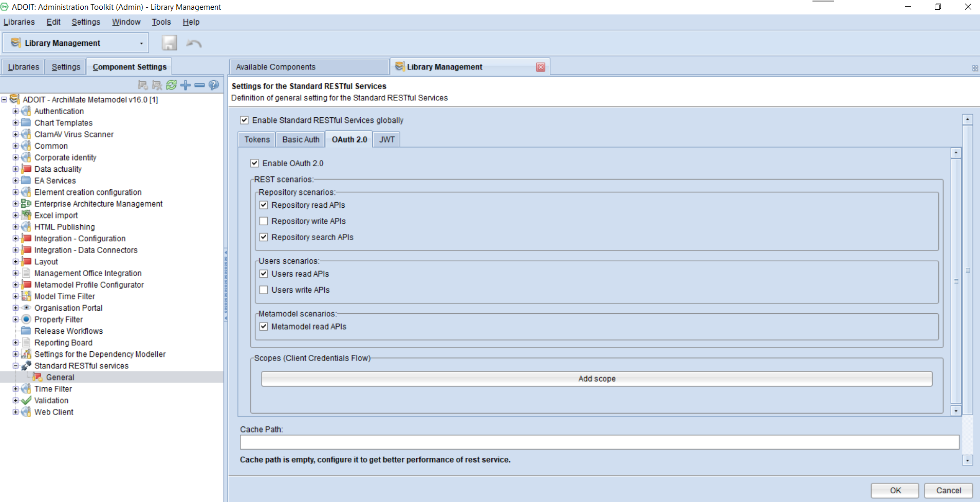This screenshot has height=502, width=980.
Task: Click into the Cache Path input field
Action: pos(599,442)
